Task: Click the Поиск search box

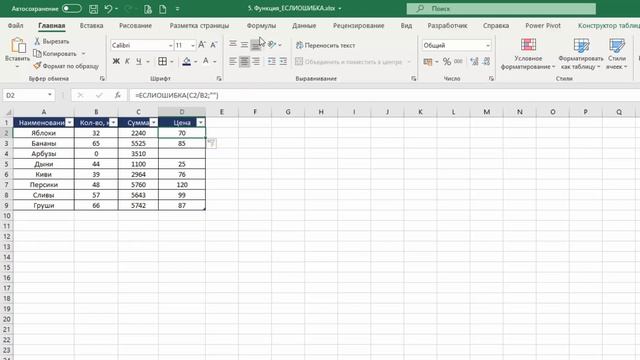Action: click(x=501, y=9)
